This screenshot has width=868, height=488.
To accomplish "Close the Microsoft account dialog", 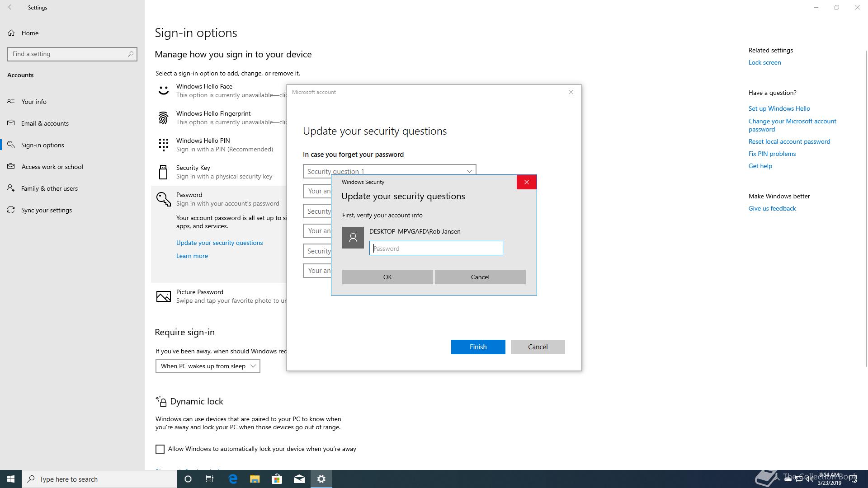I will (571, 92).
